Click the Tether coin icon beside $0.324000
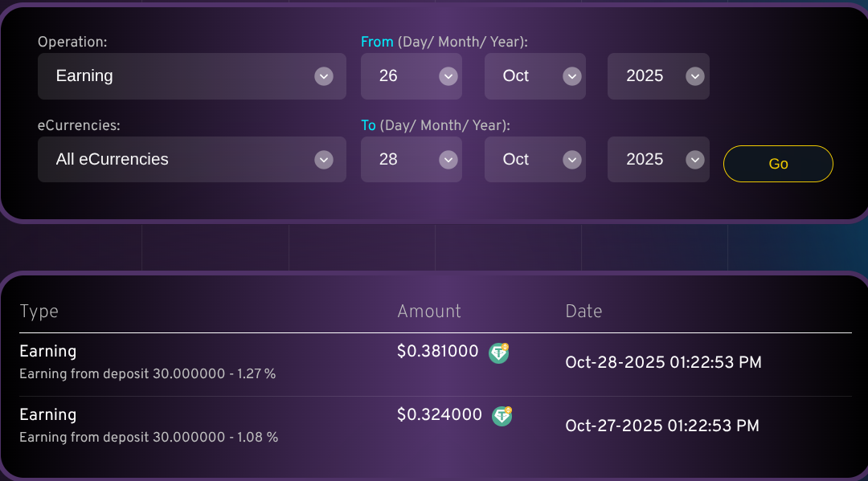 [x=502, y=416]
